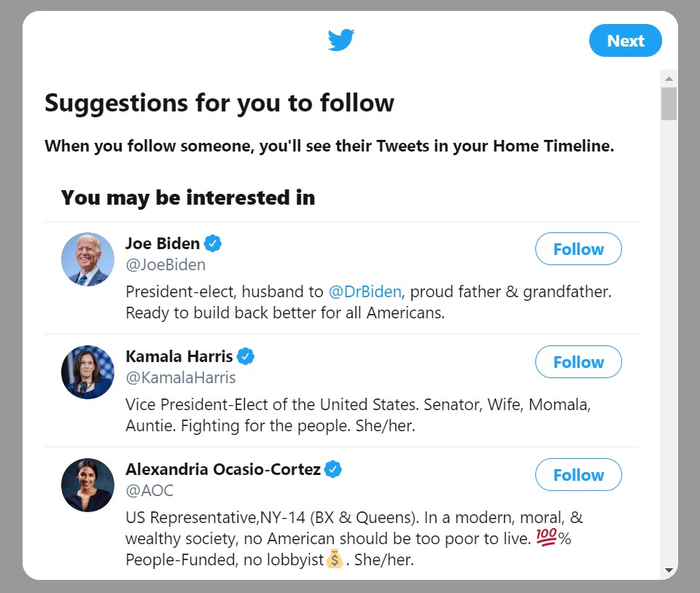Screen dimensions: 700x593
Task: Open Alexandria Ocasio-Cortez's profile avatar
Action: pyautogui.click(x=87, y=485)
